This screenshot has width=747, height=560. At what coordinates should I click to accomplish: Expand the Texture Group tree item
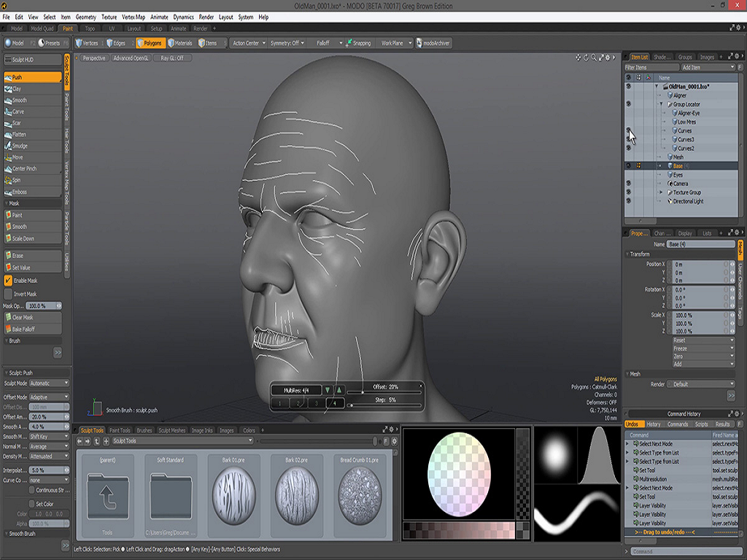click(x=661, y=192)
